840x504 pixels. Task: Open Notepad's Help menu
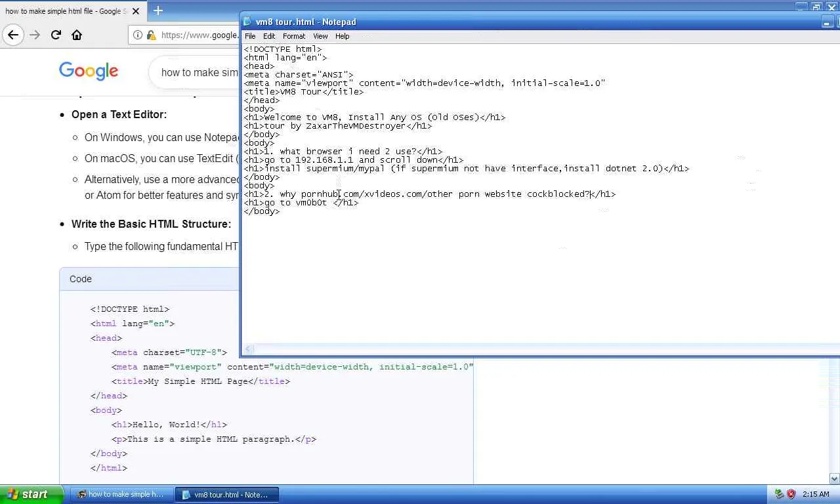click(x=343, y=36)
